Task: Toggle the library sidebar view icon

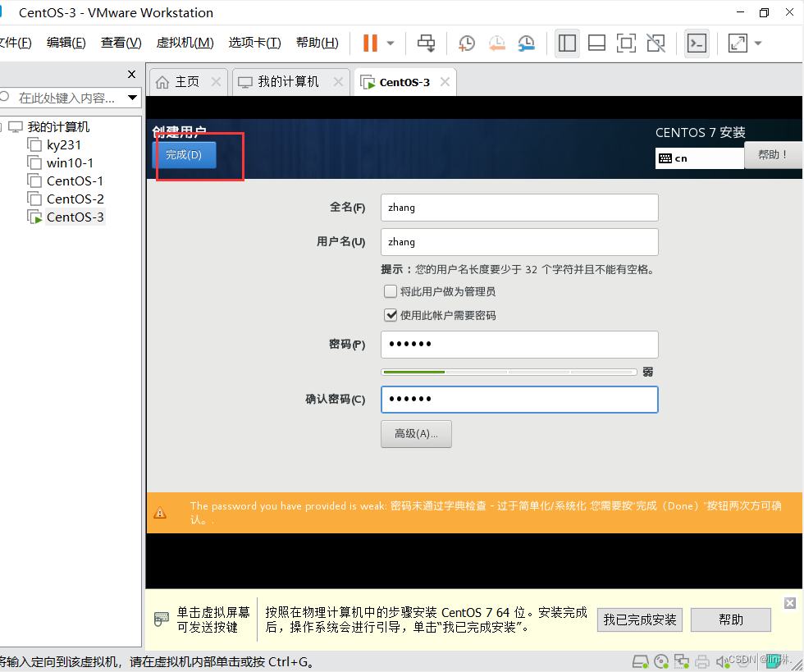Action: (567, 43)
